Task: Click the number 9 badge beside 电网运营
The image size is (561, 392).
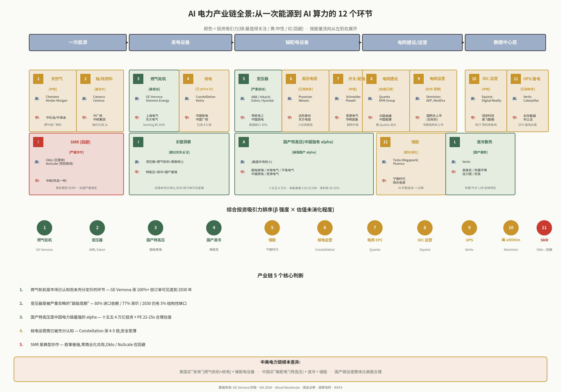Action: [419, 79]
